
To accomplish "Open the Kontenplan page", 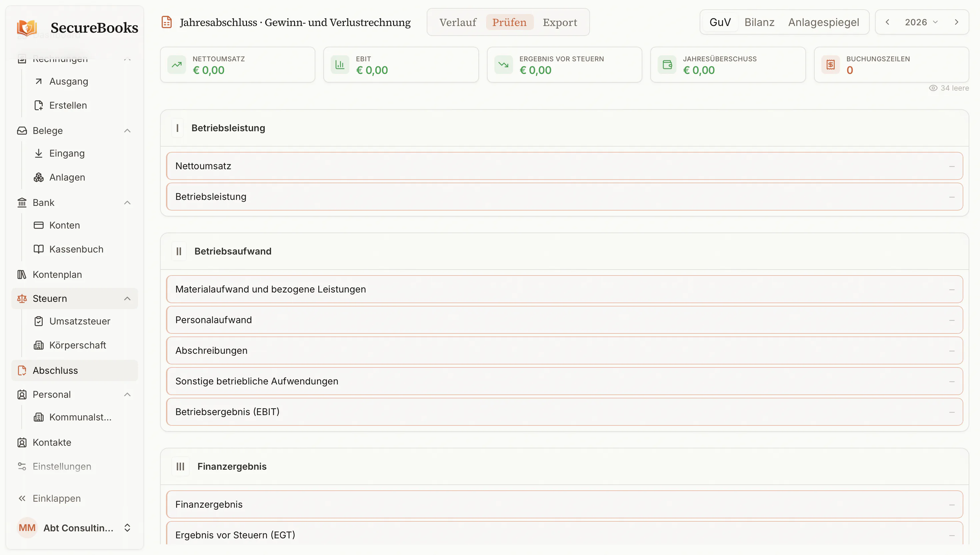I will click(75, 275).
